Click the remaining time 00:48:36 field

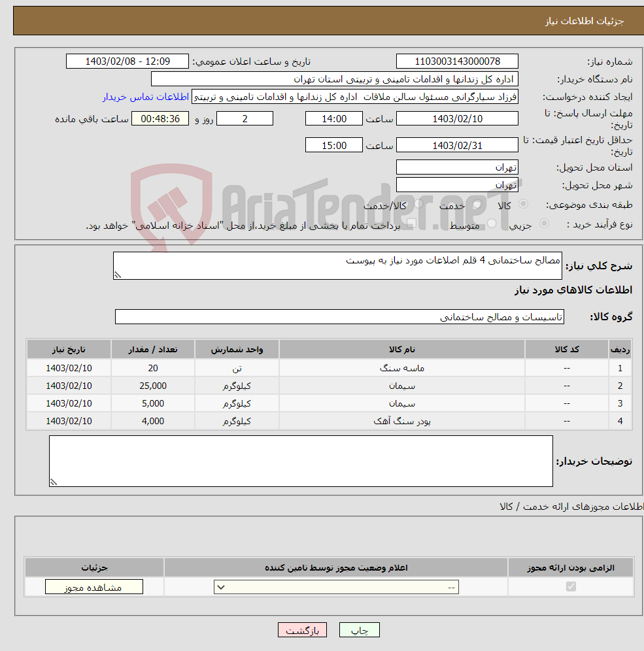coord(160,119)
